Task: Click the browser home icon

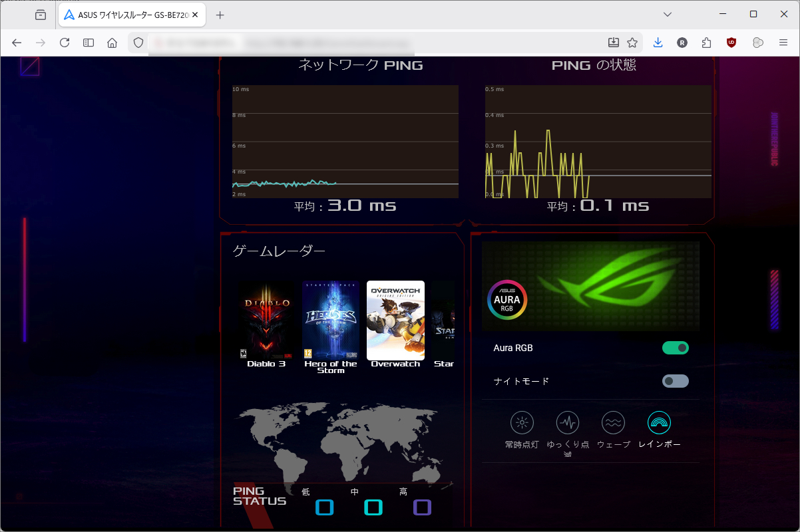Action: 112,43
